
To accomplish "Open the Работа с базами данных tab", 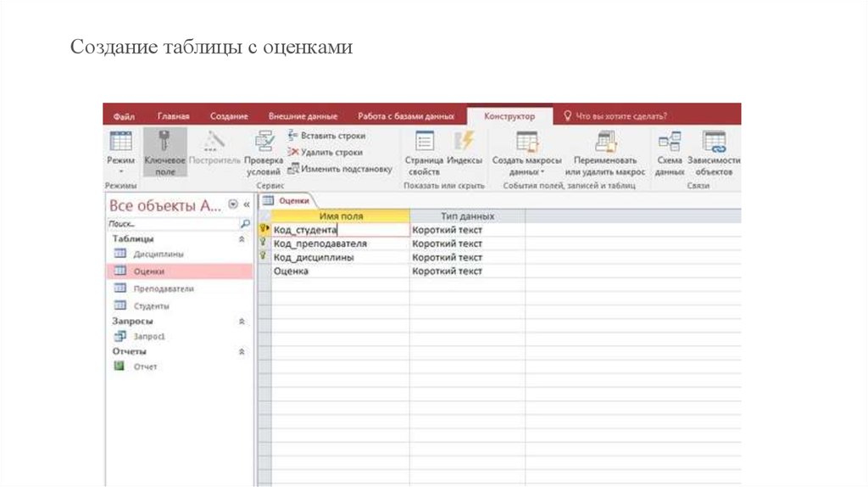I will pos(405,116).
